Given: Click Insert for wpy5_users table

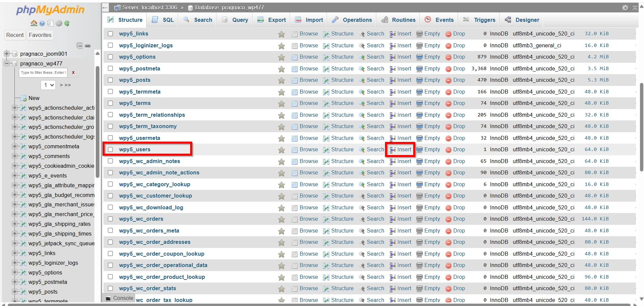Looking at the screenshot, I should [x=400, y=149].
